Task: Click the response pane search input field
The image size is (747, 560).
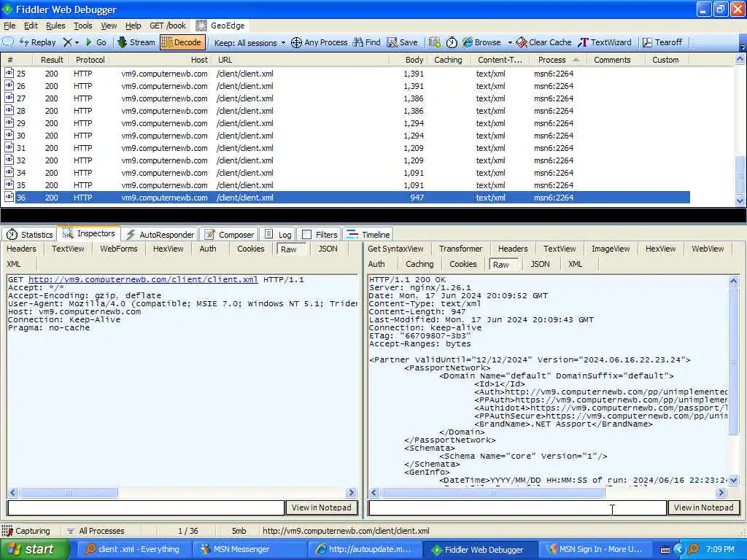Action: point(517,507)
